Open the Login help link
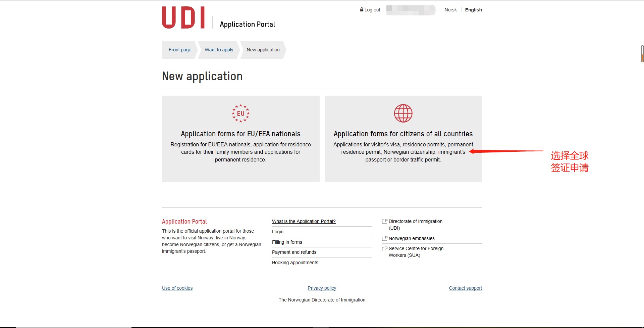The image size is (644, 328). pos(277,232)
